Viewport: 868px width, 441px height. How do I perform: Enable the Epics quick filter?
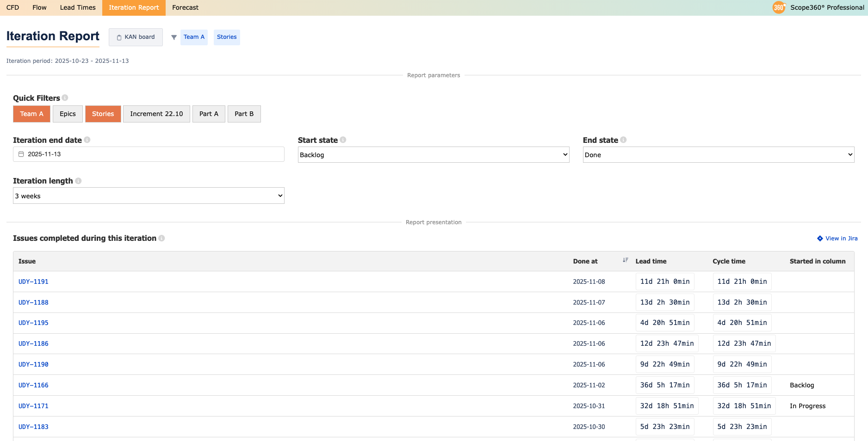tap(68, 114)
